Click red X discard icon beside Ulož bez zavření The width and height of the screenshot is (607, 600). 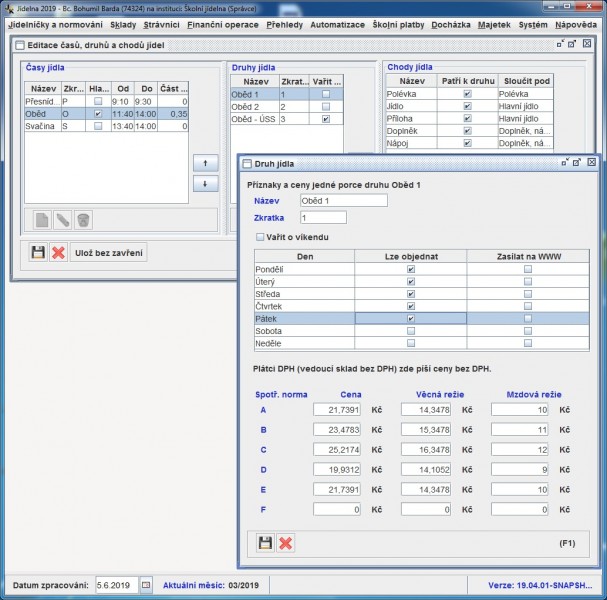pyautogui.click(x=58, y=252)
